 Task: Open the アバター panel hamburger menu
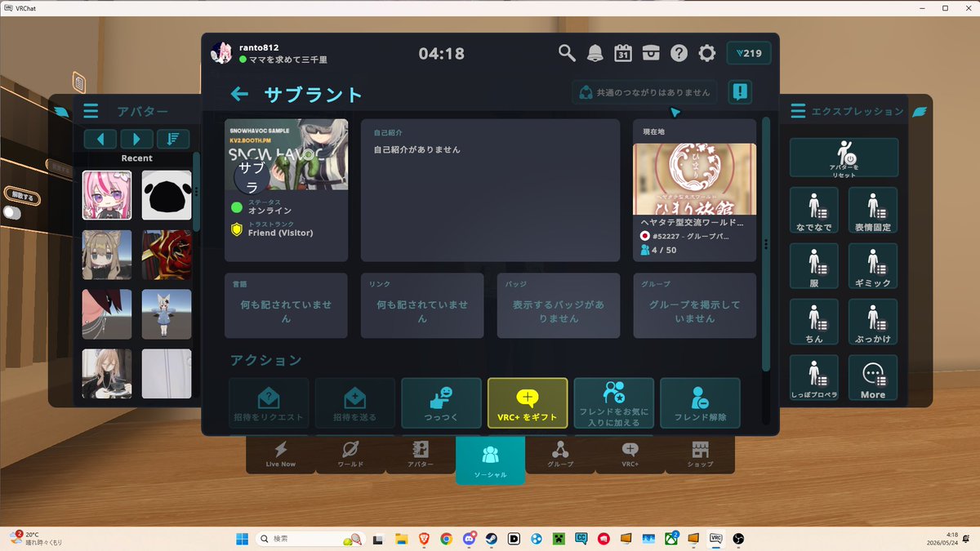pos(91,111)
